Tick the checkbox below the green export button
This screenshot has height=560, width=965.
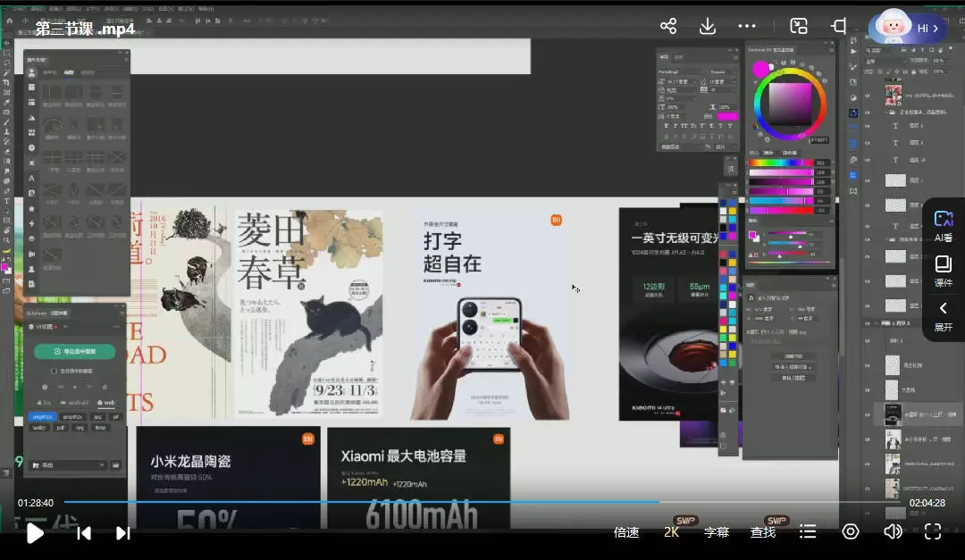tap(55, 371)
